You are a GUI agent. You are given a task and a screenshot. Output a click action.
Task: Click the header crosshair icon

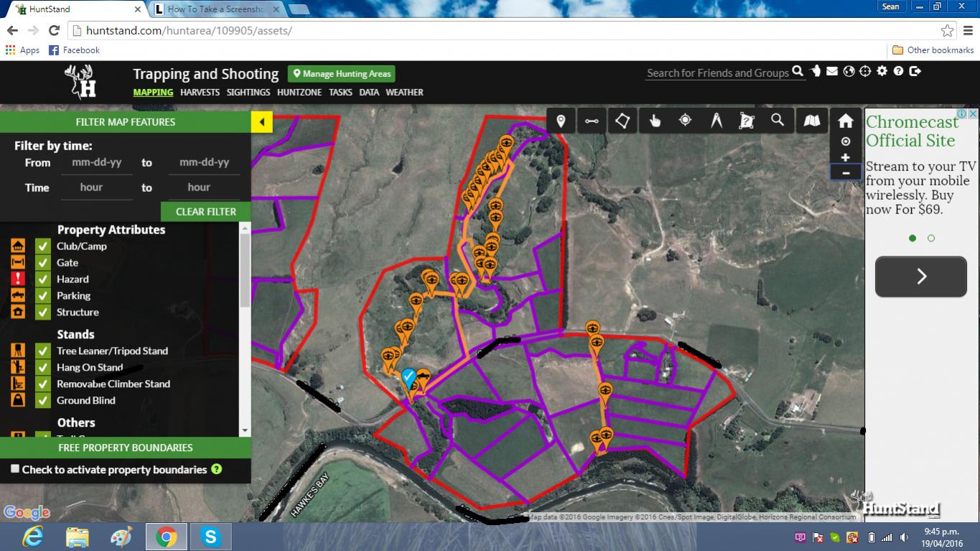pyautogui.click(x=865, y=71)
